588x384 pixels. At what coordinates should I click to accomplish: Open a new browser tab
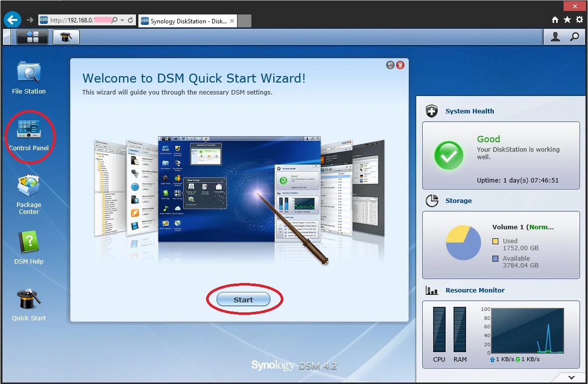[244, 21]
